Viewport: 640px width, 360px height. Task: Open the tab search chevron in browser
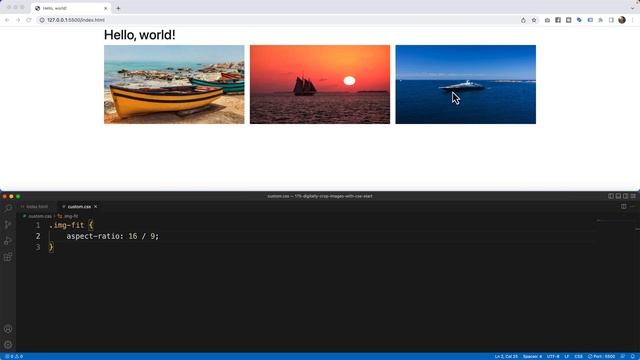[x=633, y=8]
